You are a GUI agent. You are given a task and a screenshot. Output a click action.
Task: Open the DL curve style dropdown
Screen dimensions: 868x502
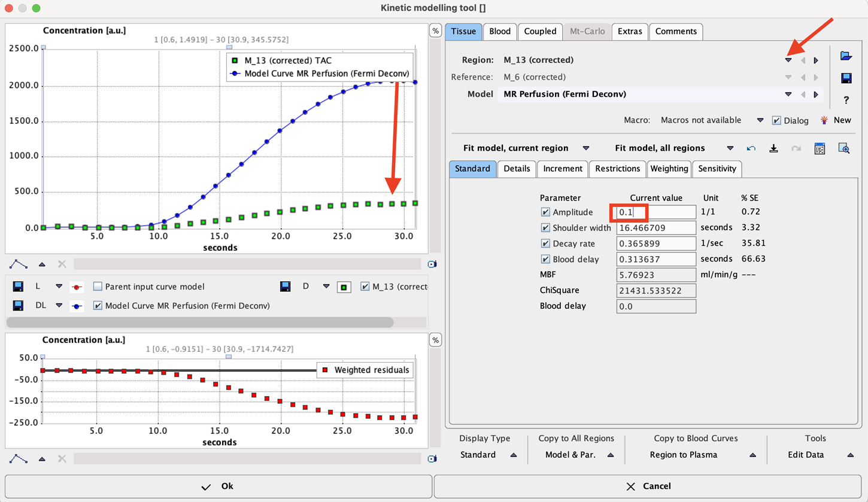59,306
